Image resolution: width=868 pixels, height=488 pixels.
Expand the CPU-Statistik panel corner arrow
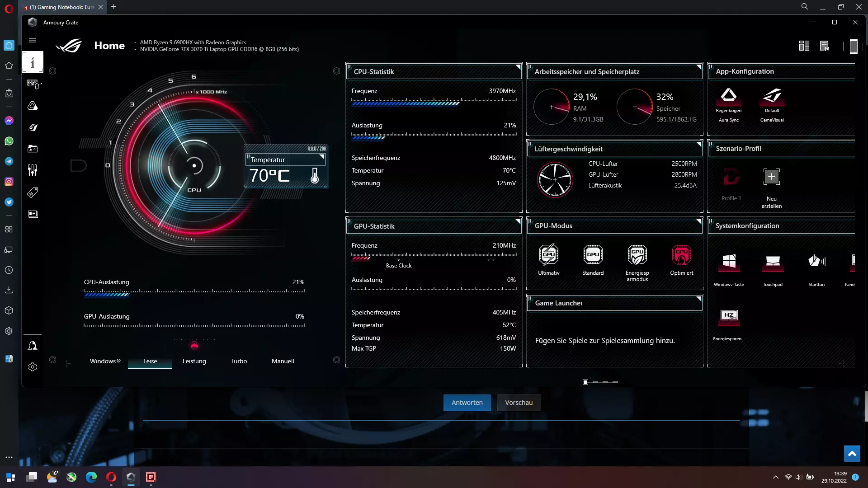(x=518, y=67)
